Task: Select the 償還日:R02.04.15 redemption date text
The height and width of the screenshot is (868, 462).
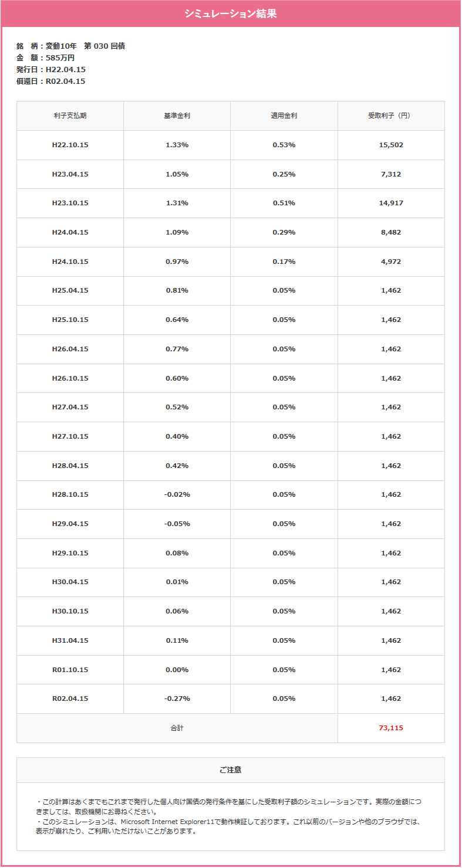Action: 51,81
